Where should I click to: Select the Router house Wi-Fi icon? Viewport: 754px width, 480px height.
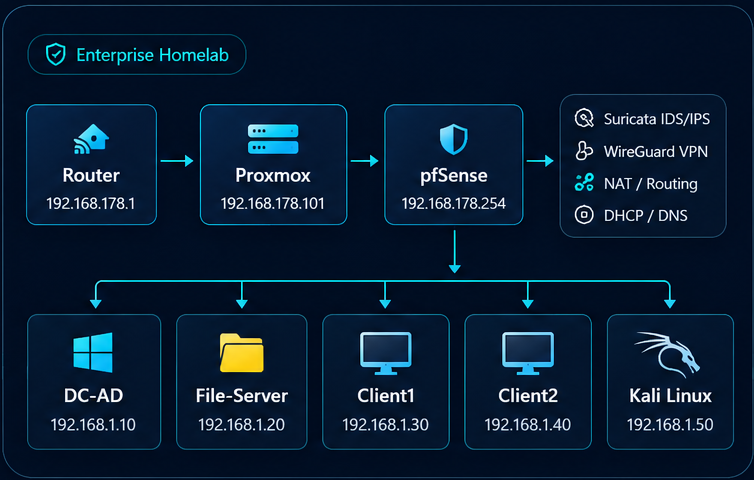point(91,139)
